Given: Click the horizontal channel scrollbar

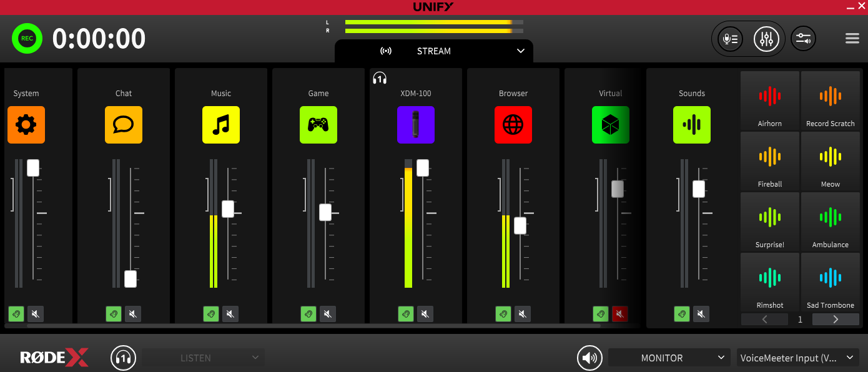Looking at the screenshot, I should (313, 326).
